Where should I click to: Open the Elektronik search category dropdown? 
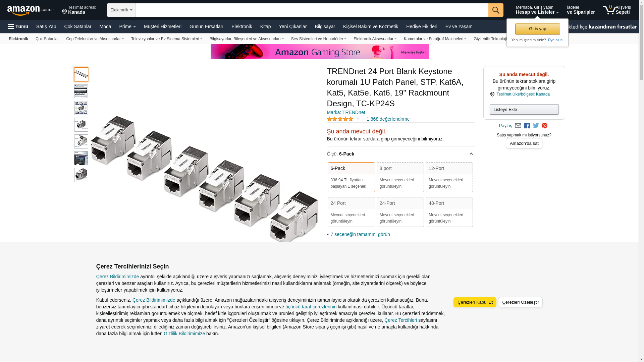point(121,10)
